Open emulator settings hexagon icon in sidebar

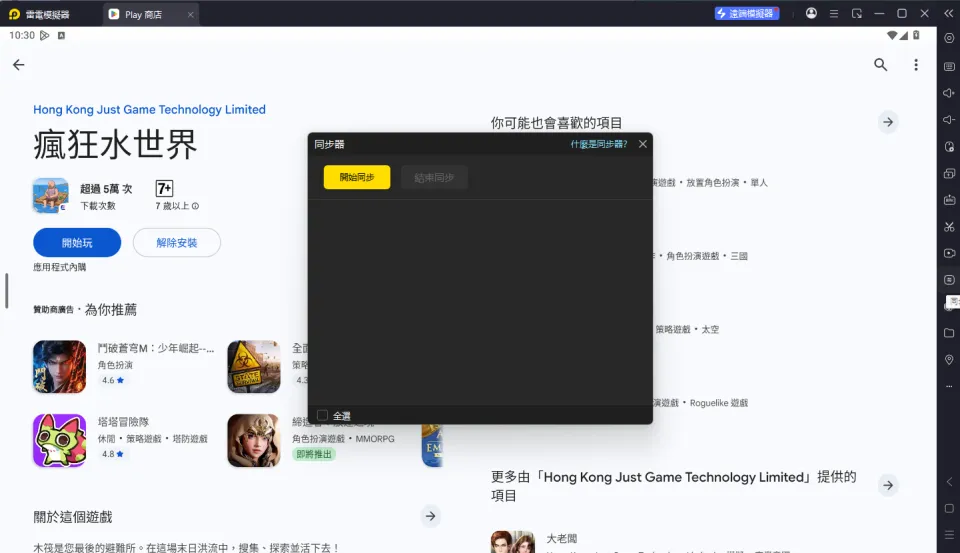949,38
